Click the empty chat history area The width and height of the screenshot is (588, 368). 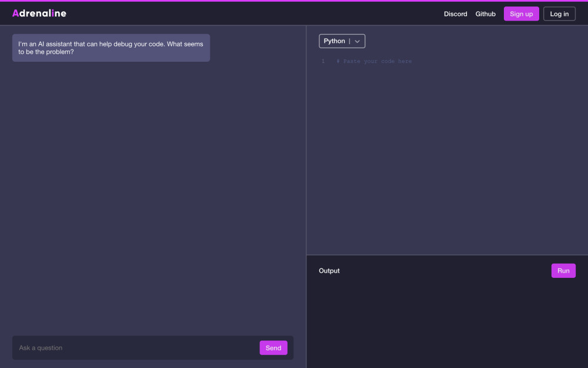153,194
